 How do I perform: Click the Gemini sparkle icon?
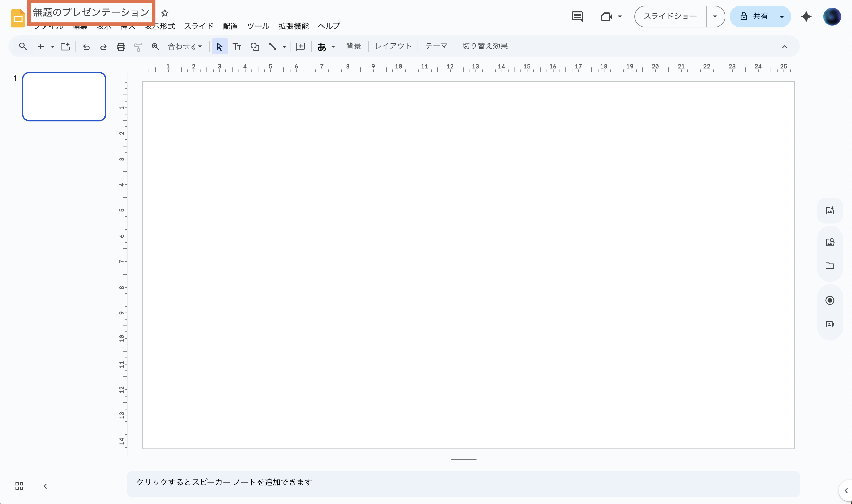point(806,16)
